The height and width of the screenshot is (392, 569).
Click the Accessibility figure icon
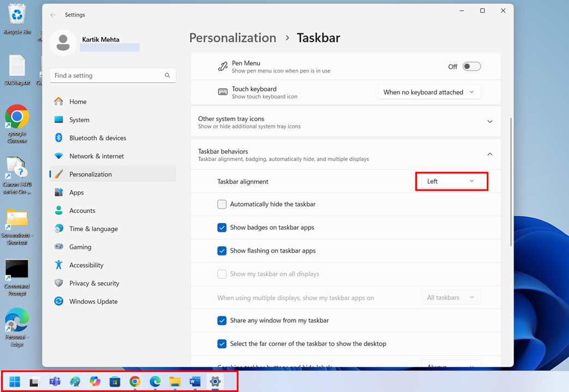click(58, 265)
